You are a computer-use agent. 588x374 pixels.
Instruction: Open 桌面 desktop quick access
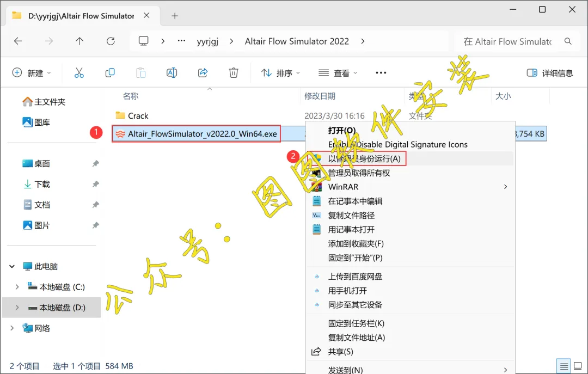coord(36,163)
